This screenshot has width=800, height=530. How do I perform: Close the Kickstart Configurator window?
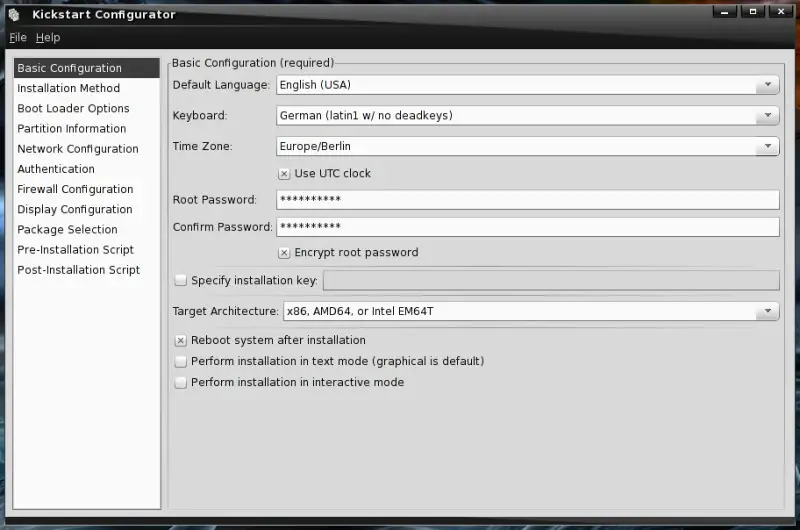click(x=781, y=12)
